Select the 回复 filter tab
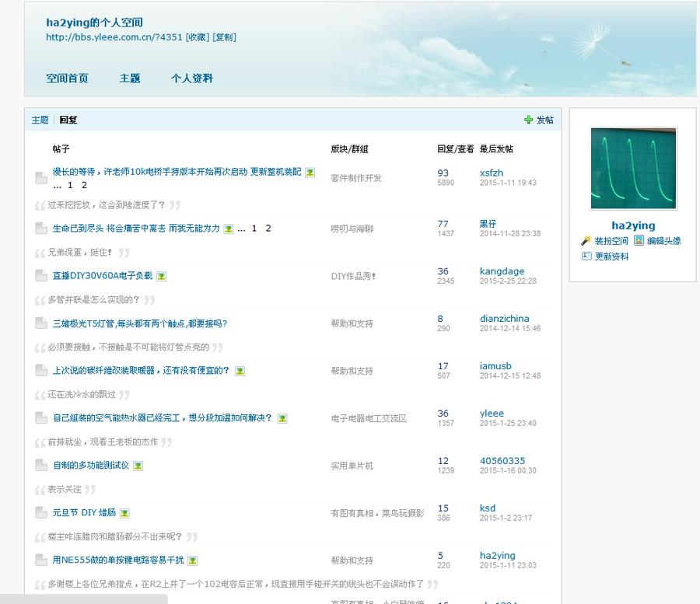 coord(68,120)
